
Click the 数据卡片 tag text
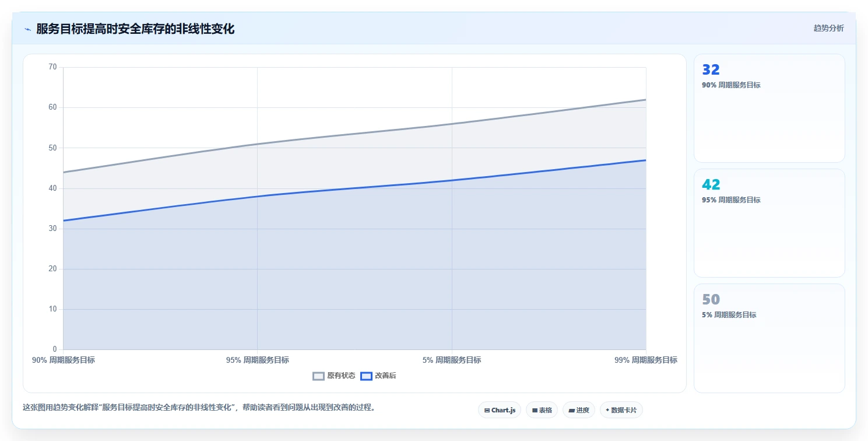(x=624, y=410)
